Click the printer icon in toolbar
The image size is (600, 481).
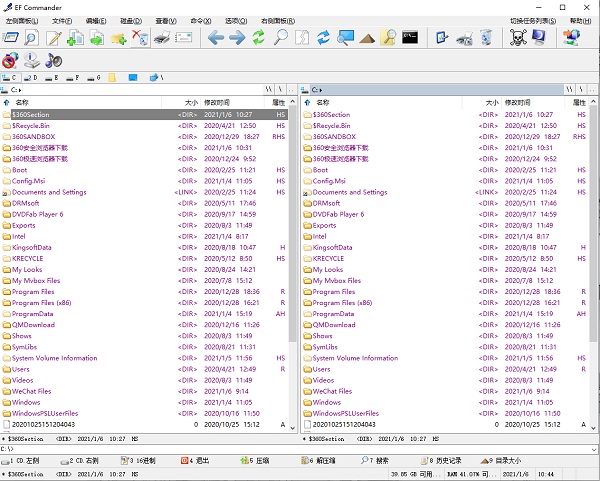[163, 38]
